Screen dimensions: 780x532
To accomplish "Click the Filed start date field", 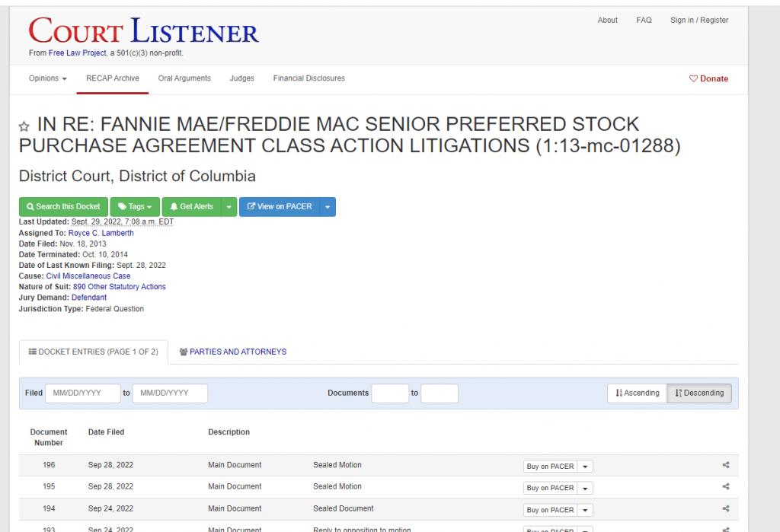I will pyautogui.click(x=82, y=393).
